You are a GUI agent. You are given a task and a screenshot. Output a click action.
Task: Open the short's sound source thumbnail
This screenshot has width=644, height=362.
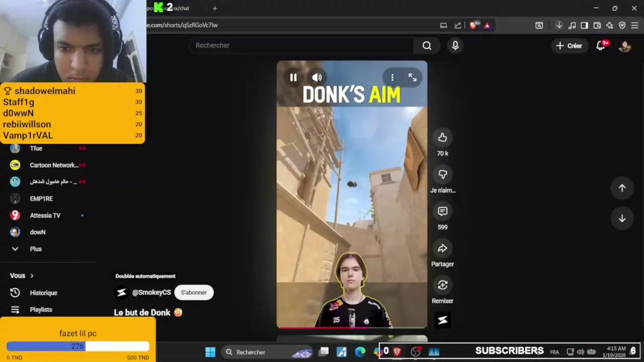click(x=443, y=320)
